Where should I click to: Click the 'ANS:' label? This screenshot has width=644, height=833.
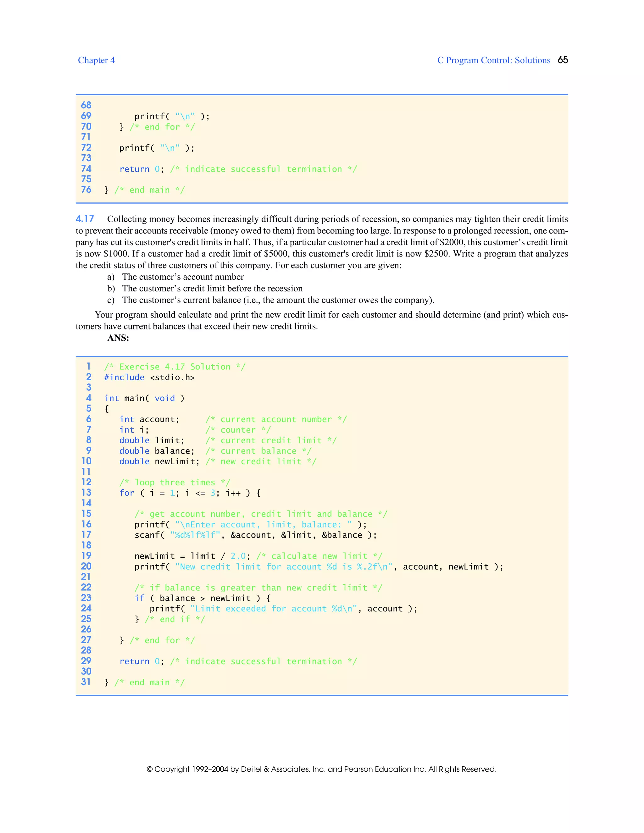pos(118,338)
